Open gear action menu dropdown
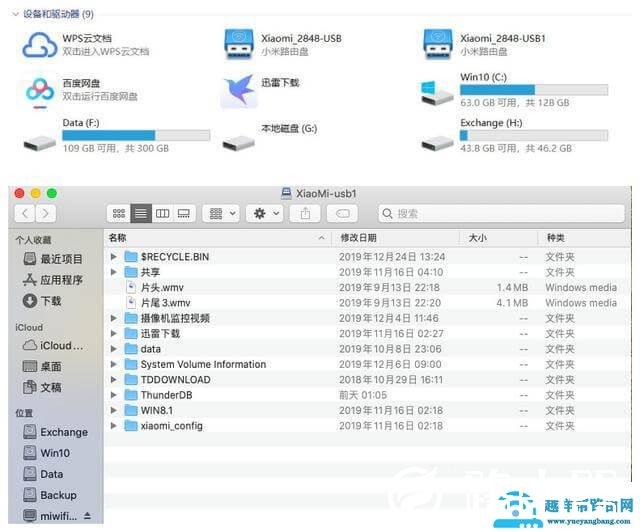 pos(265,213)
